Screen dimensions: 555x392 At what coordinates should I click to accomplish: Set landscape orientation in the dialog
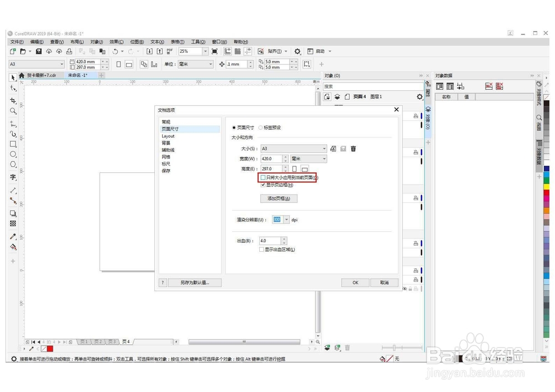pyautogui.click(x=305, y=169)
